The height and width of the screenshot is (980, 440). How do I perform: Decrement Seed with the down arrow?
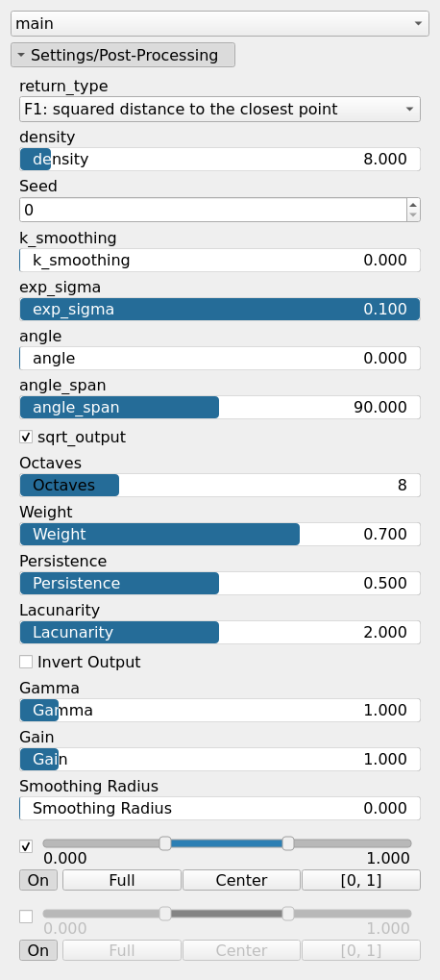412,215
